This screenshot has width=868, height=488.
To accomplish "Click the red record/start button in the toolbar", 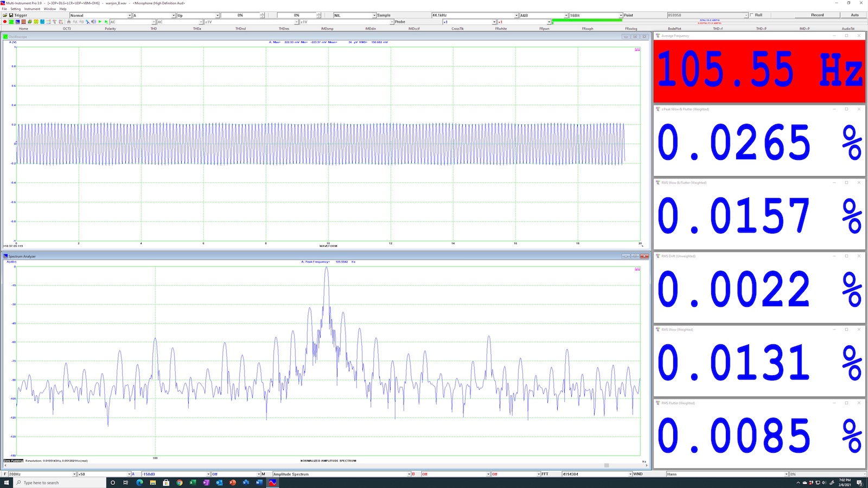I will click(5, 22).
